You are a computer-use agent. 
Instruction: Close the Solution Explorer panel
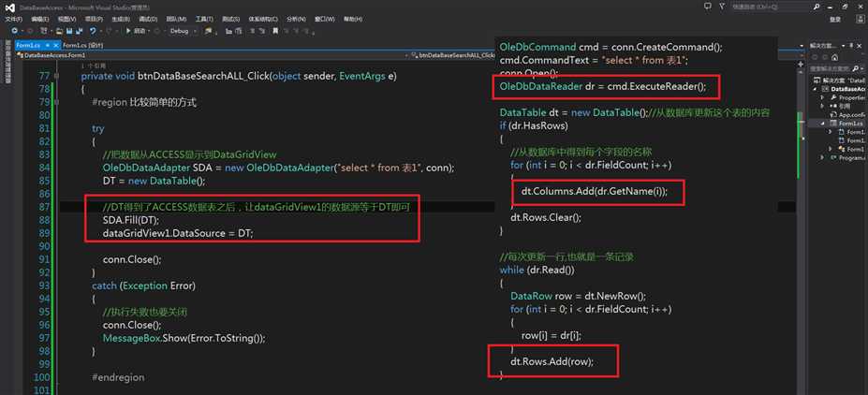(x=860, y=45)
